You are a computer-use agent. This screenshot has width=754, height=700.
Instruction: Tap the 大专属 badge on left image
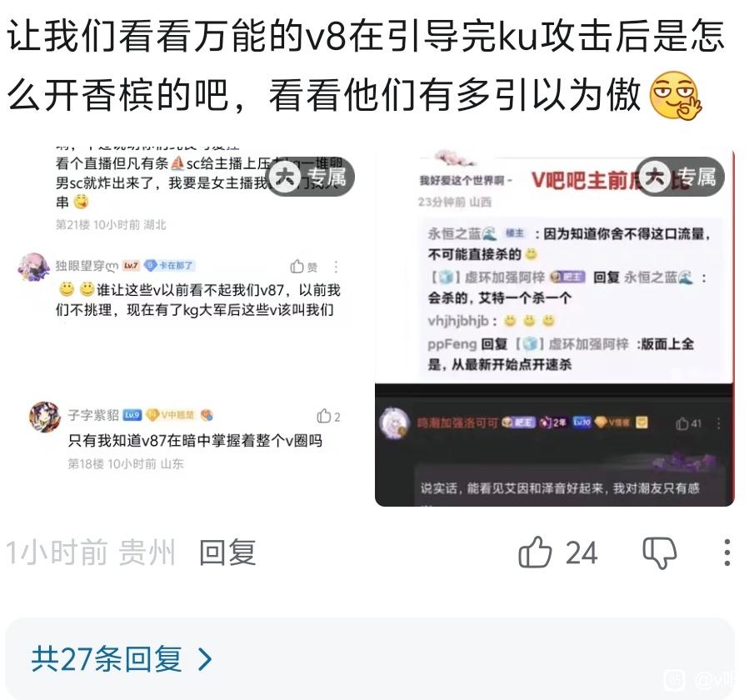click(x=310, y=177)
